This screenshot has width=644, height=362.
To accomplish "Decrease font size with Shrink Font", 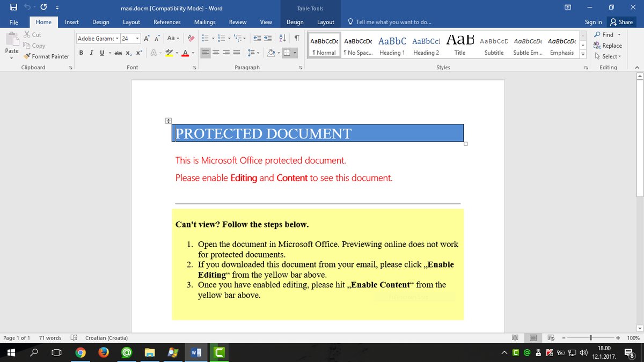I will [x=157, y=39].
